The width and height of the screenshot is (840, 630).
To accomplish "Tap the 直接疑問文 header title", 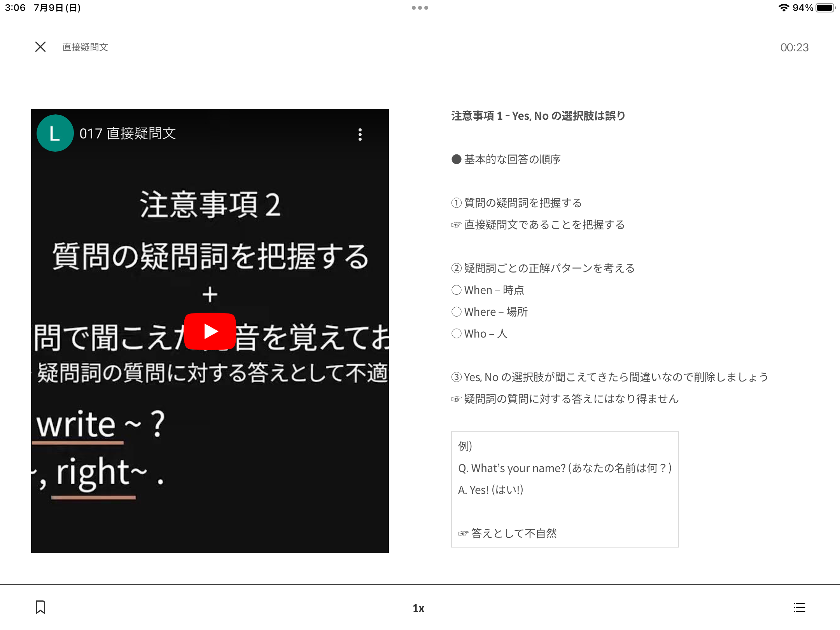I will coord(85,47).
